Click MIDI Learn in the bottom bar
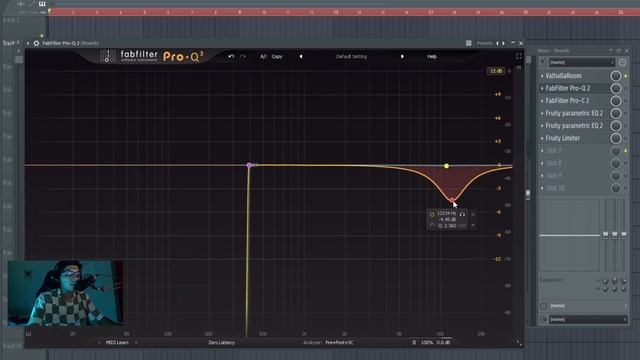Viewport: 640px width, 360px height. point(117,342)
